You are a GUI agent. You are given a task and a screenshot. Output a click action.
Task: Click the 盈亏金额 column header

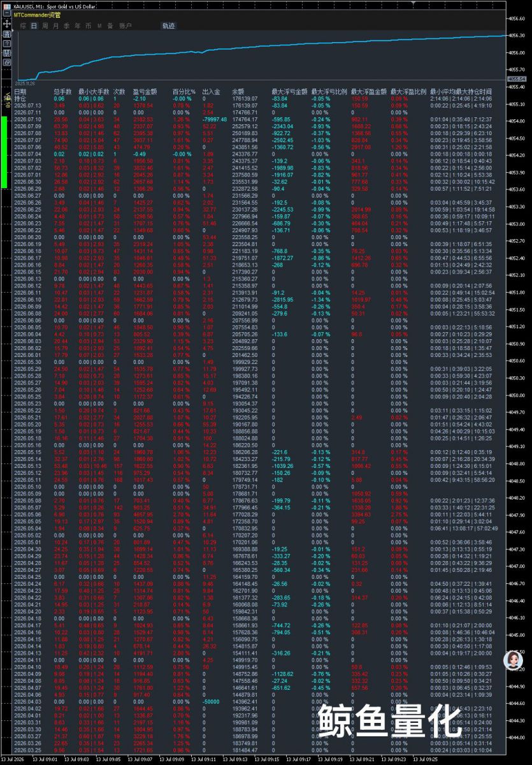pos(145,92)
